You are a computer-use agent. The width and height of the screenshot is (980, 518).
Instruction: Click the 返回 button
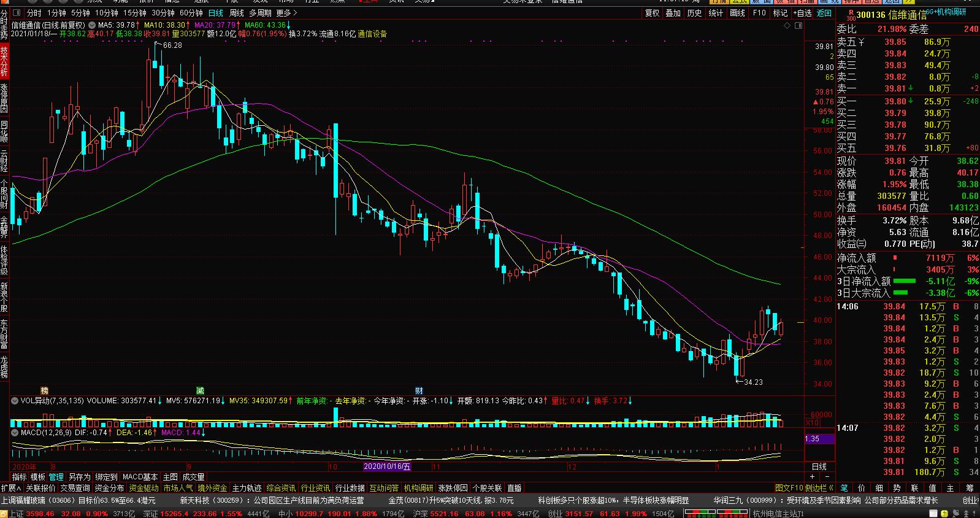click(824, 13)
